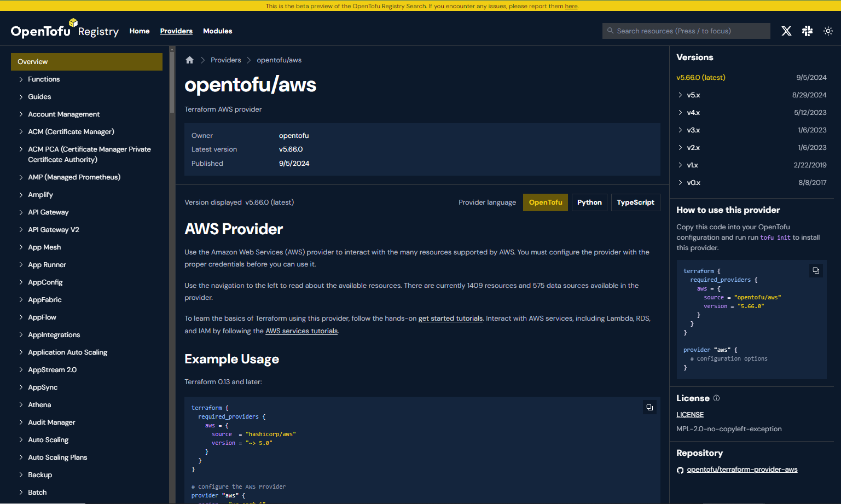Open the Providers nav item
The height and width of the screenshot is (504, 841).
[176, 31]
